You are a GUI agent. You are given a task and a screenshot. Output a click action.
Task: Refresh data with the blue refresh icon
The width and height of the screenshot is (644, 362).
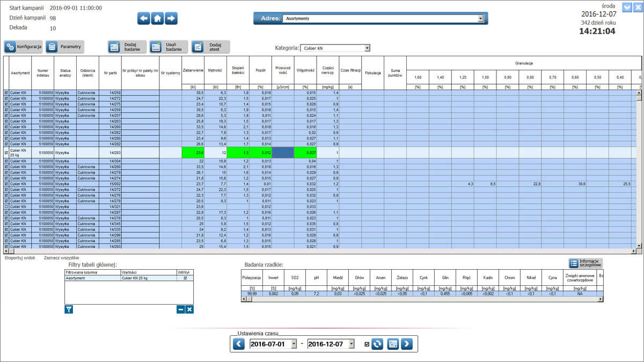(377, 344)
